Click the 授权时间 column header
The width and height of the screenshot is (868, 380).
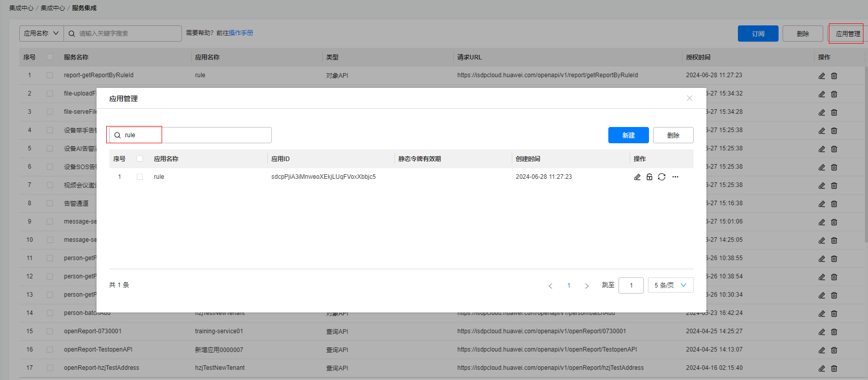point(698,57)
